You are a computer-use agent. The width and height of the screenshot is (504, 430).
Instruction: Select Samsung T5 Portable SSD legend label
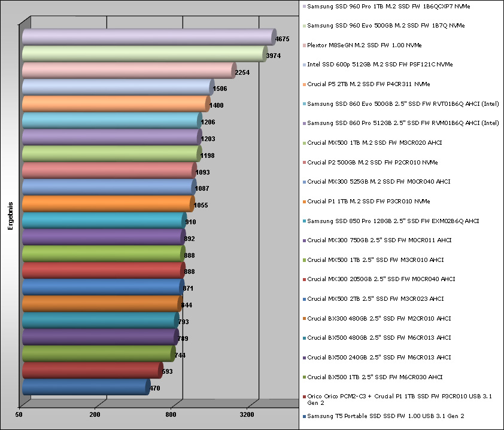click(x=385, y=416)
